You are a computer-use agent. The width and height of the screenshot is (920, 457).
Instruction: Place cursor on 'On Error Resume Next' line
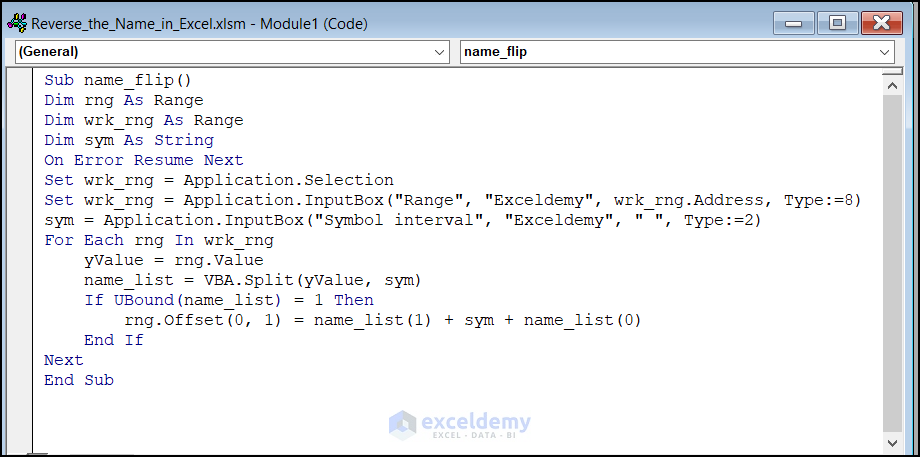pos(143,160)
